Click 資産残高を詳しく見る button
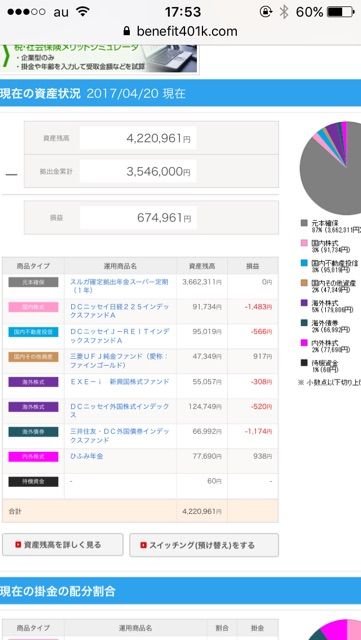Viewport: 361px width, 640px height. 62,544
